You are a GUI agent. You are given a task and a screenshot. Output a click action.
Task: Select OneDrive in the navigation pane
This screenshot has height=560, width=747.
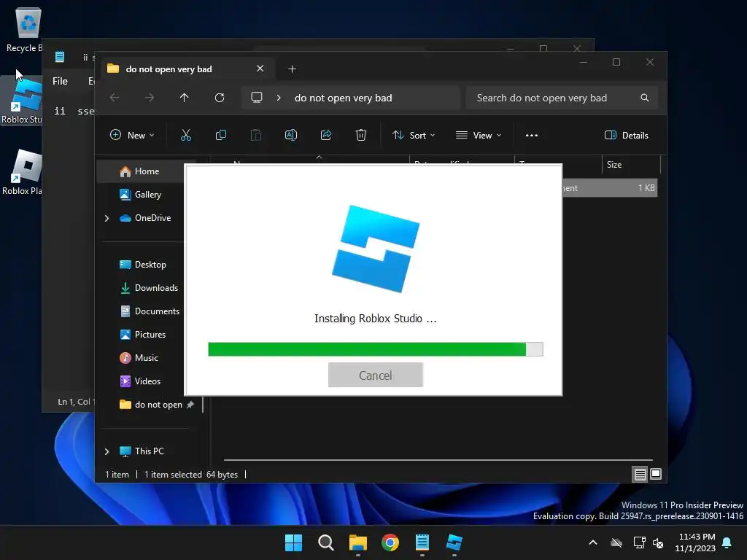point(146,217)
